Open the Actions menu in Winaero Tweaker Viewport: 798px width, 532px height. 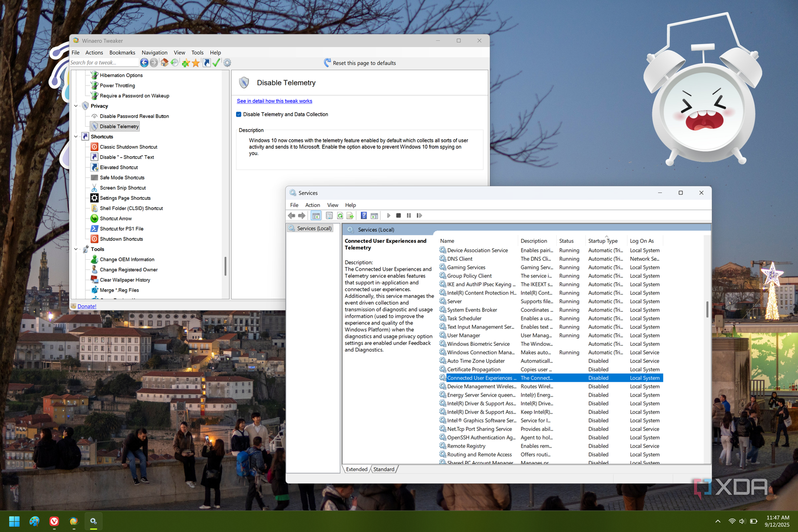tap(94, 52)
